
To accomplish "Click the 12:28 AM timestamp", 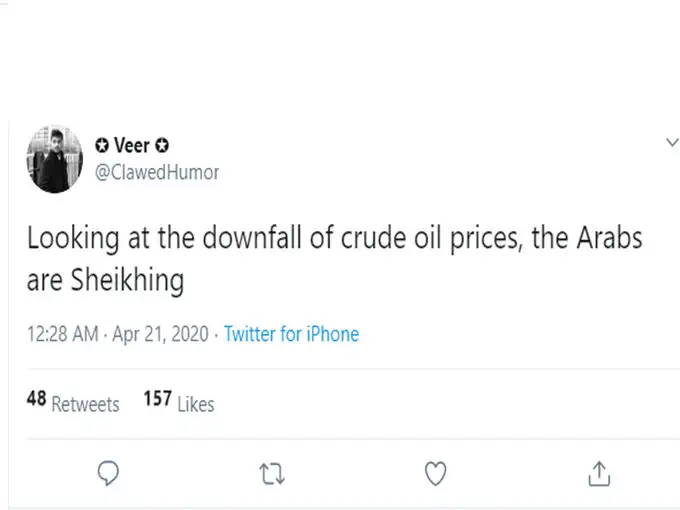I will [x=63, y=334].
